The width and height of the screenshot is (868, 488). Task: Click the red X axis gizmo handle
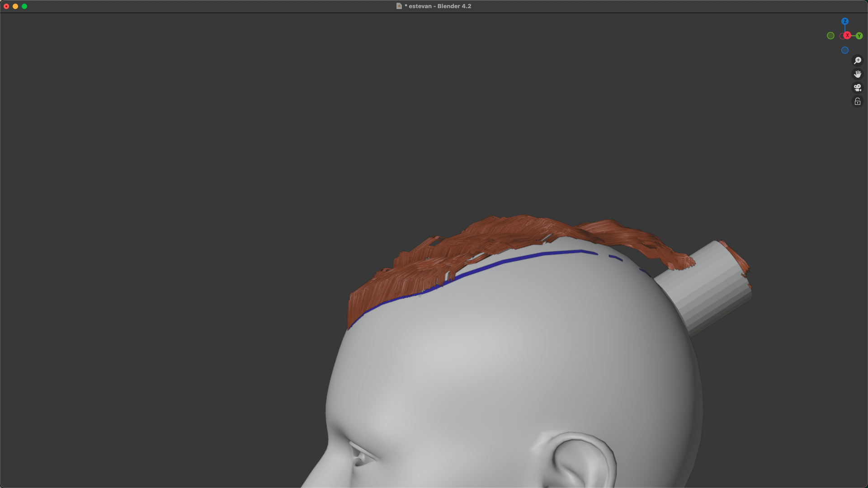[x=847, y=36]
